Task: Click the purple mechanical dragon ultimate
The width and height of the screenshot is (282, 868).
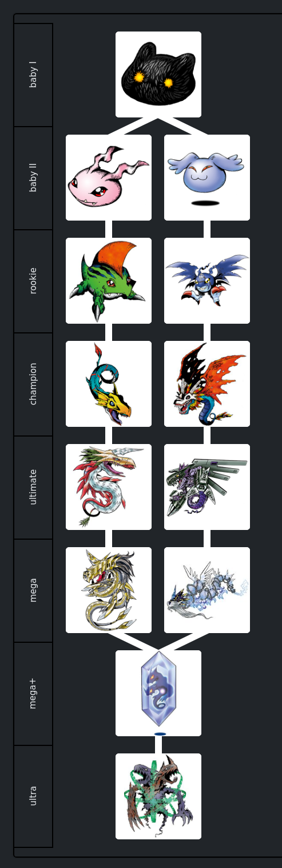Action: [207, 487]
